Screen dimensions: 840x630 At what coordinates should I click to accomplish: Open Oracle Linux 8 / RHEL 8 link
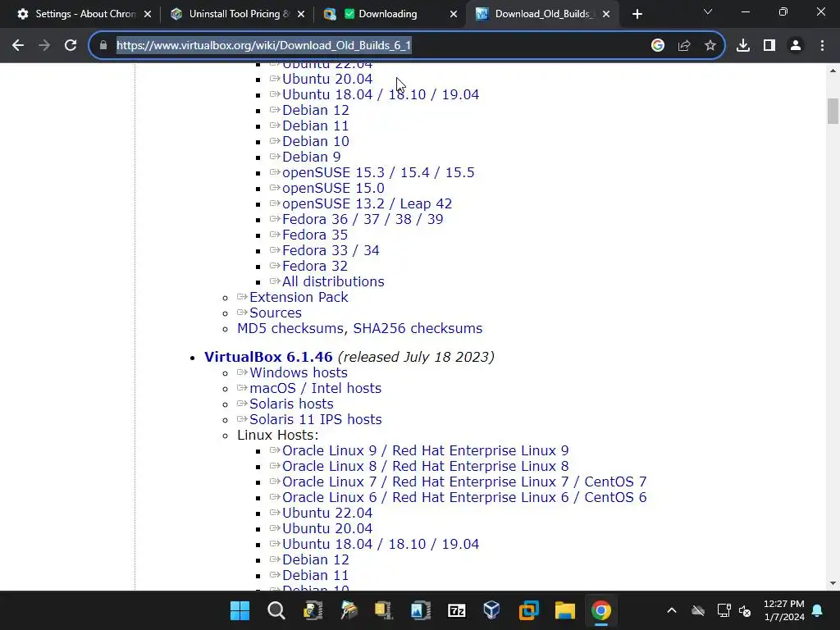(x=426, y=467)
